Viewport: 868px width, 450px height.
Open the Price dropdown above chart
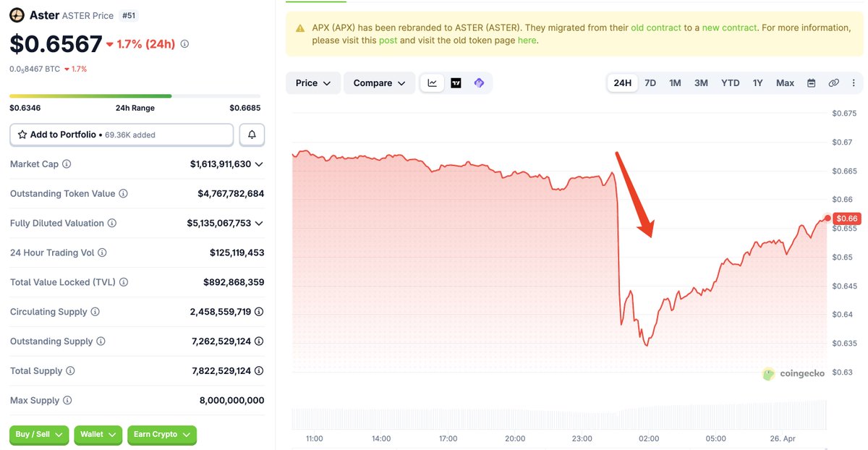coord(313,83)
